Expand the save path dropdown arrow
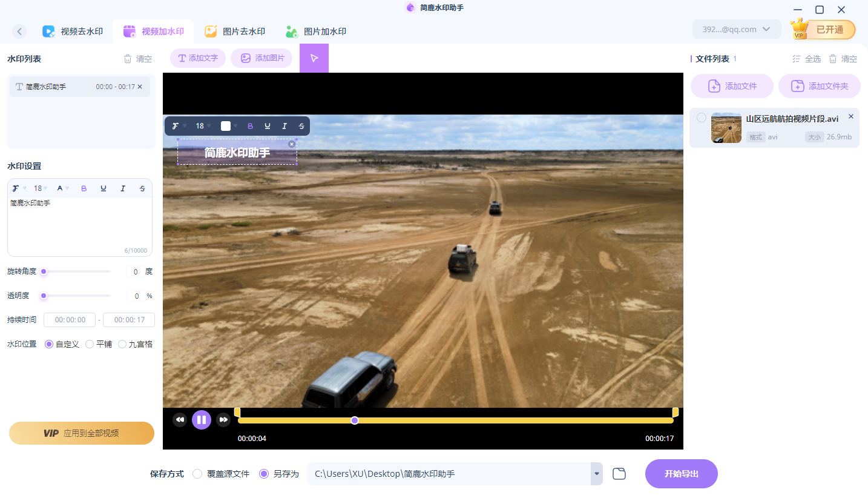The image size is (868, 498). point(597,474)
